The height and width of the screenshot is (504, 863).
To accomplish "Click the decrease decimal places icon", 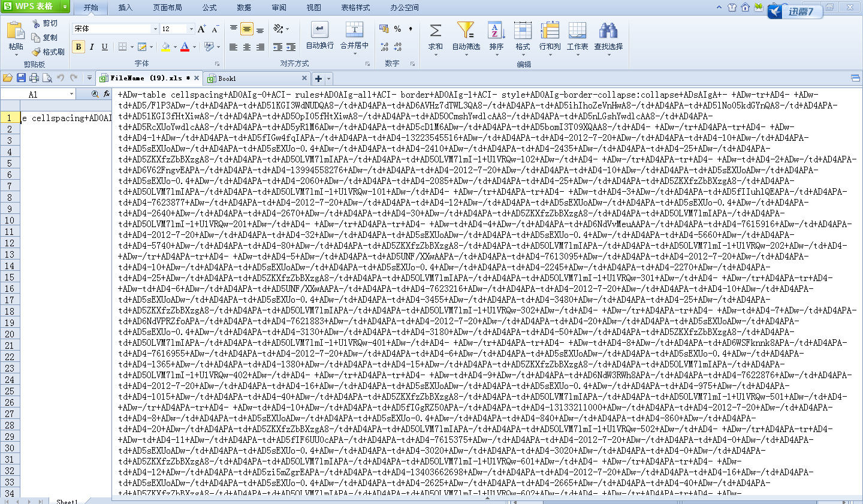I will click(x=397, y=47).
